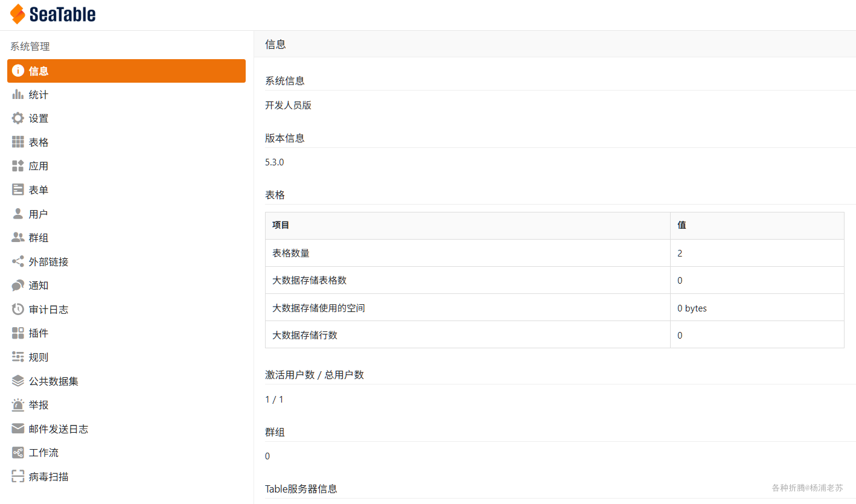Click the 用户 person icon
This screenshot has width=856, height=504.
tap(18, 213)
